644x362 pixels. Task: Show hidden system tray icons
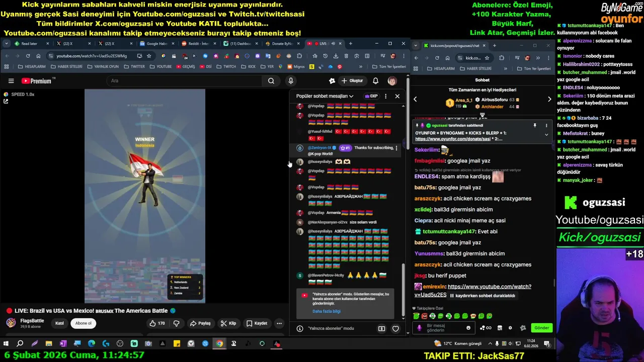tap(491, 344)
